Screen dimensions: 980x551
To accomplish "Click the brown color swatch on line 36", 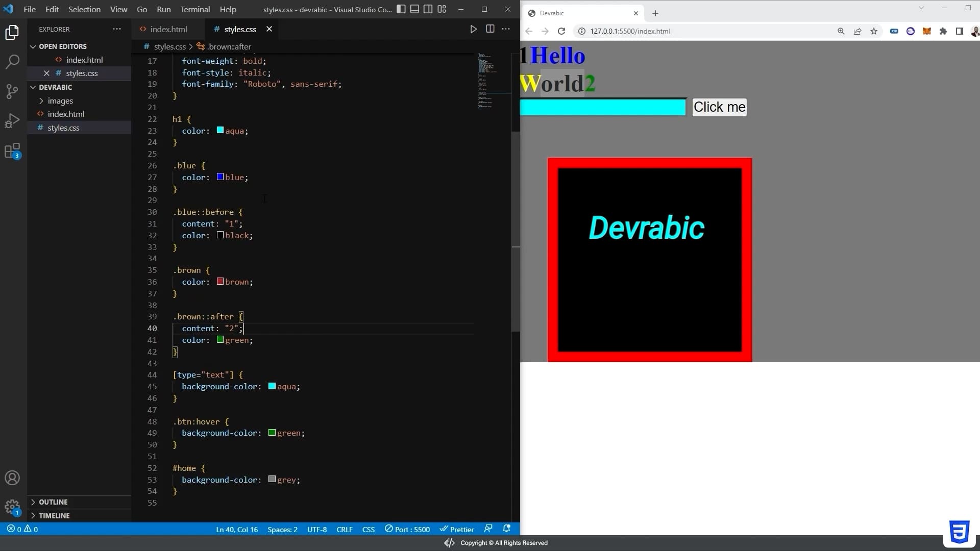I will coord(220,282).
